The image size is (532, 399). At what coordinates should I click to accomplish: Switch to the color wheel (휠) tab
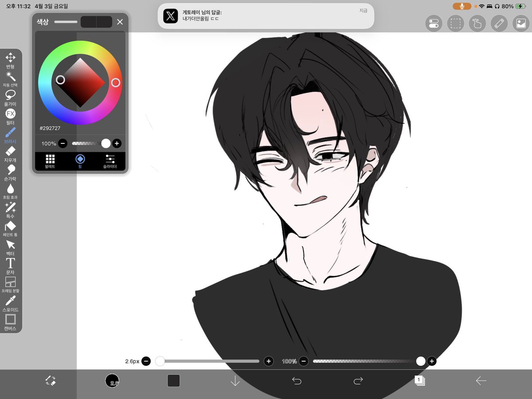click(x=80, y=161)
